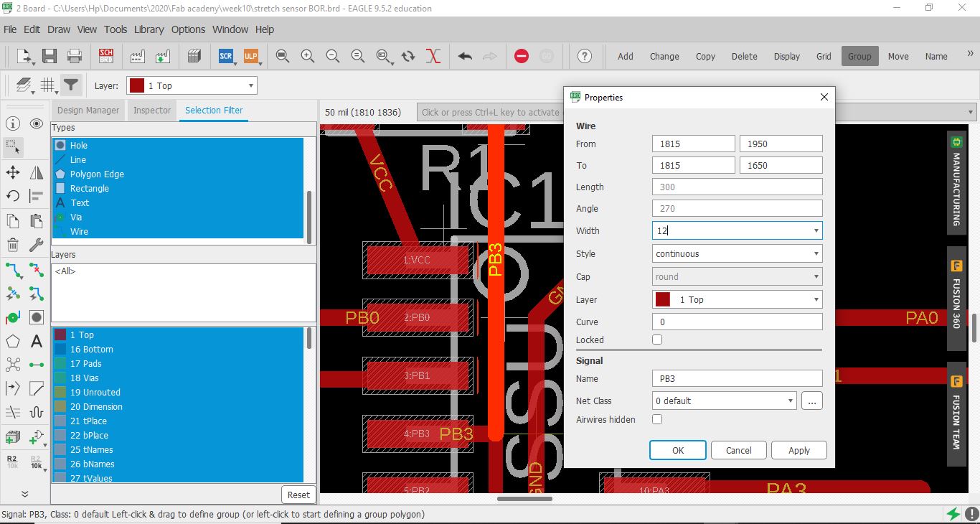Select the Move tool cross-arrows icon
The image size is (980, 524).
[13, 172]
